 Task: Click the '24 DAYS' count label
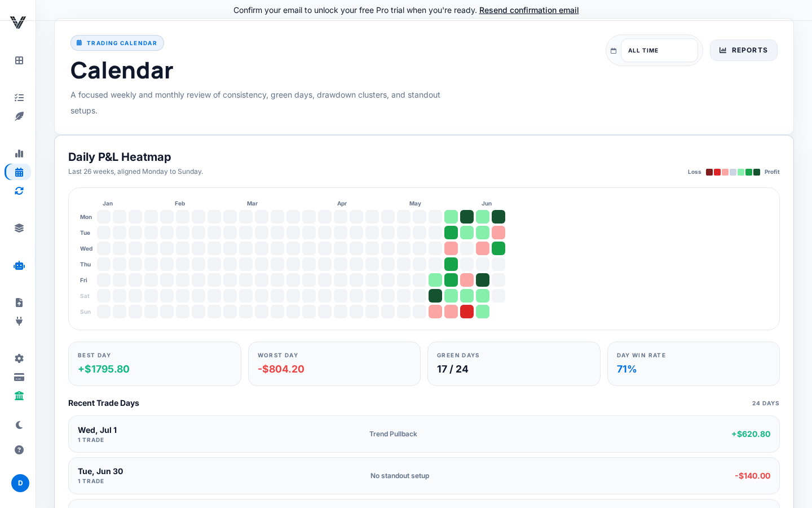(x=766, y=404)
